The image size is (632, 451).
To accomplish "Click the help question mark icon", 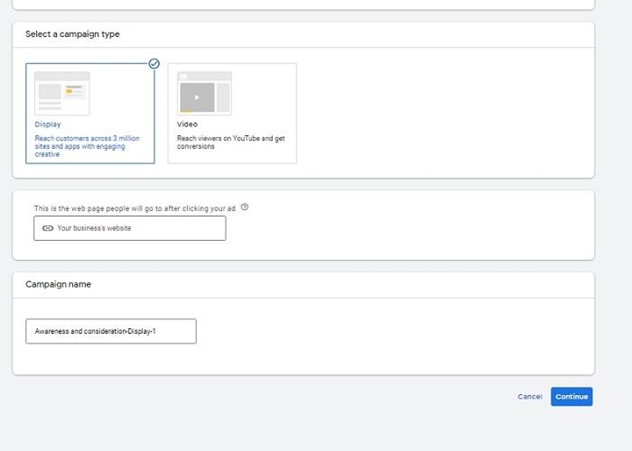I will [x=245, y=208].
